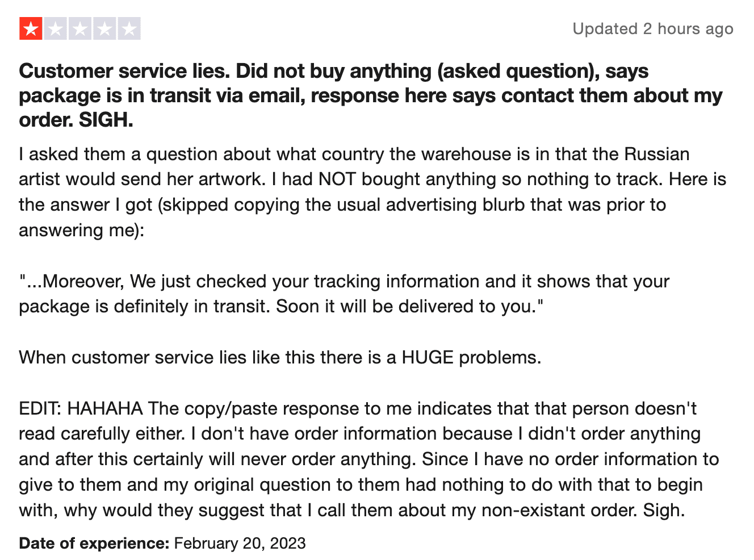Image resolution: width=754 pixels, height=560 pixels.
Task: Click 'EDIT: HAHAHA' at paragraph start
Action: (x=81, y=408)
